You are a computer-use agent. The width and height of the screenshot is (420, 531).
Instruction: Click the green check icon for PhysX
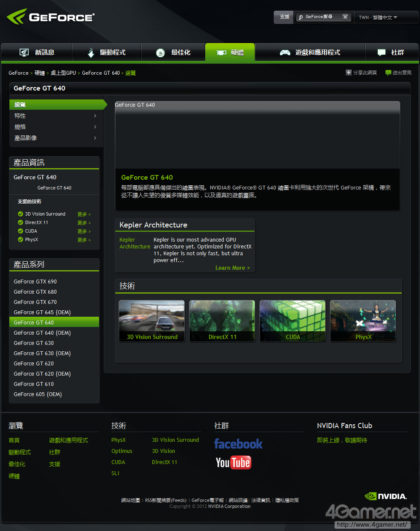click(20, 239)
